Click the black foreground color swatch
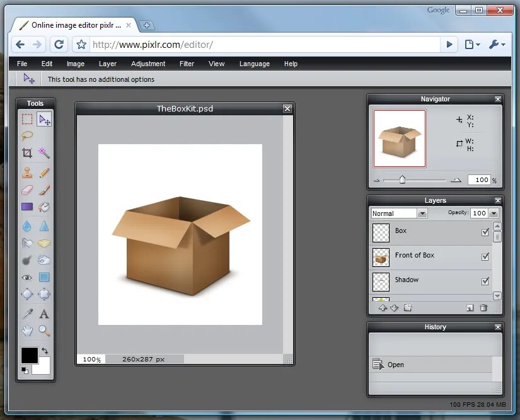The image size is (520, 420). pos(30,355)
